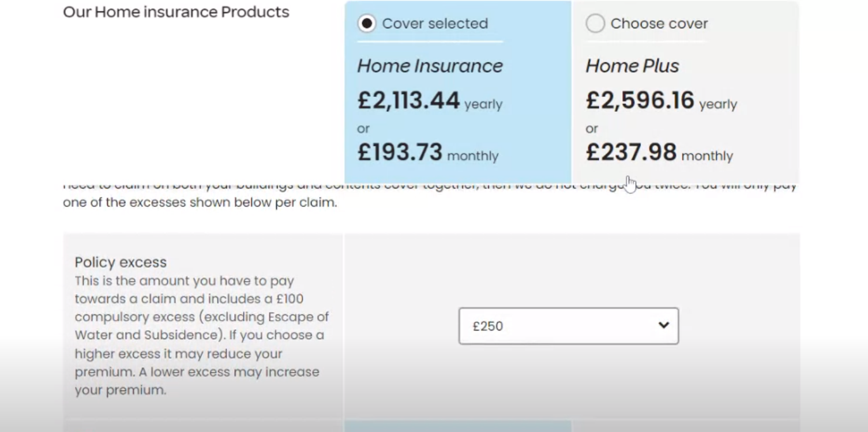This screenshot has width=868, height=432.
Task: Click 'Our Home insurance Products' heading
Action: pos(176,12)
